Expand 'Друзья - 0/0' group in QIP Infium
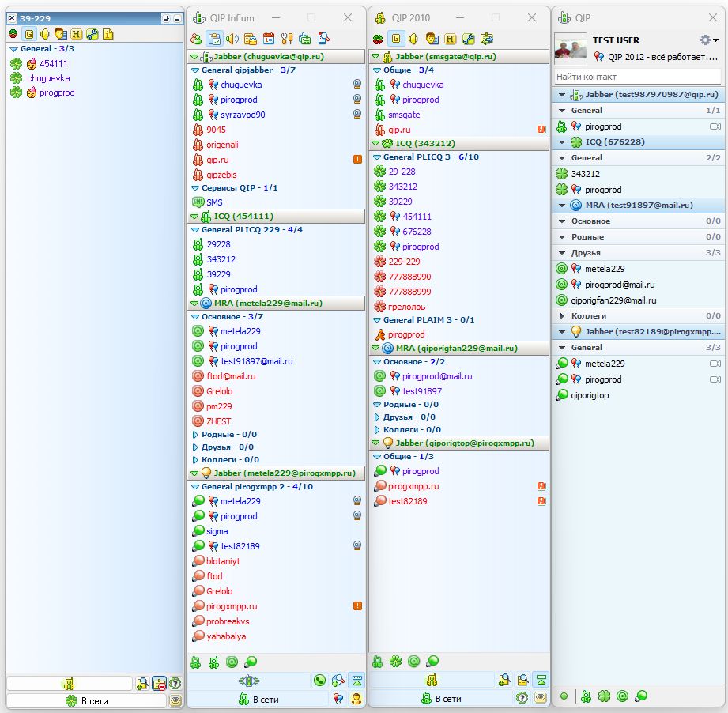 tap(195, 447)
